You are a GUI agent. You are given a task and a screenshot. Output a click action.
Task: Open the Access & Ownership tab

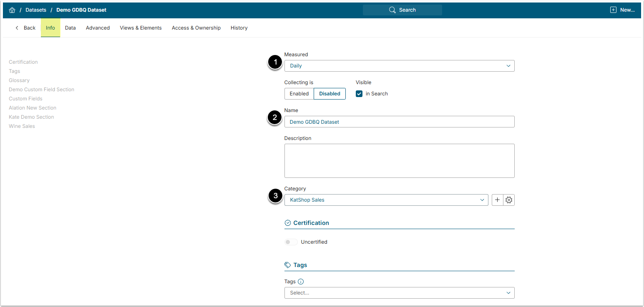tap(196, 28)
